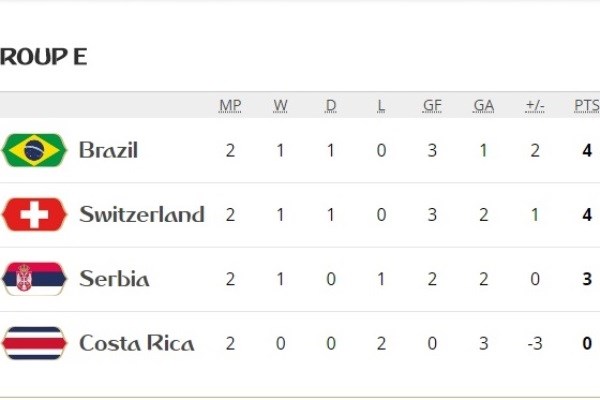
Task: Click the PTS points column header
Action: tap(586, 106)
